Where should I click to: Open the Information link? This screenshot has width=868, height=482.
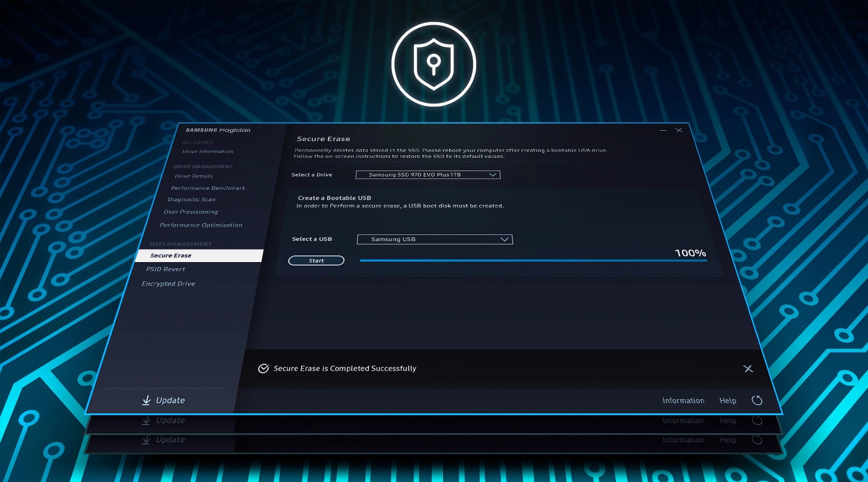coord(683,401)
